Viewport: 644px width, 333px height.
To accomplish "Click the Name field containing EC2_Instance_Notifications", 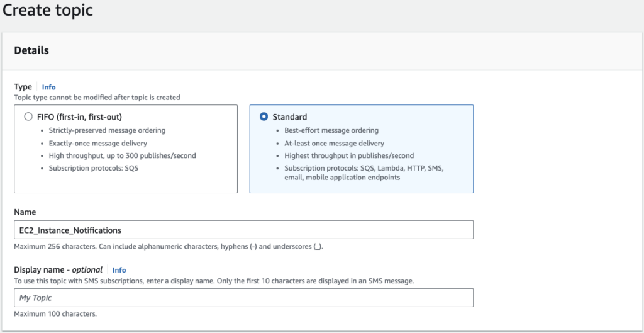I will click(243, 230).
